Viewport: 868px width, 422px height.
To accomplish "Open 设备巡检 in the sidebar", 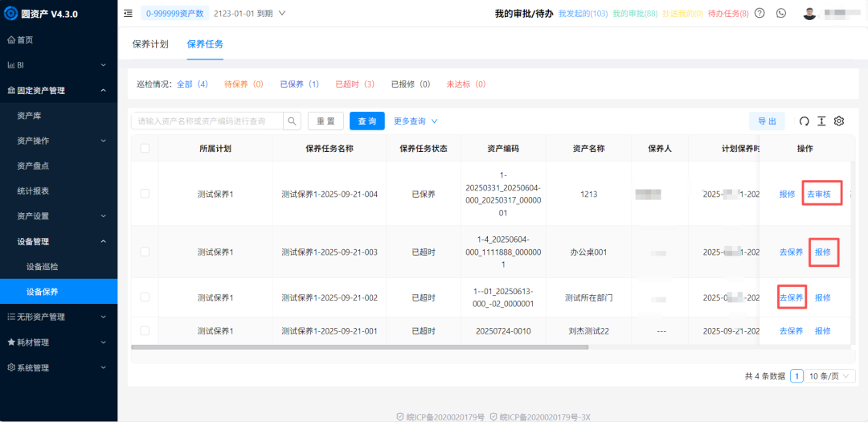I will (x=43, y=266).
